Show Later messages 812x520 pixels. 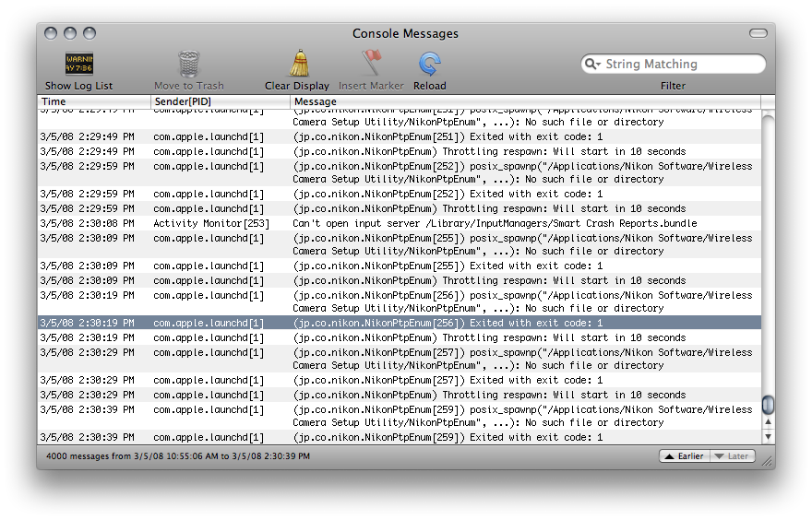[733, 455]
